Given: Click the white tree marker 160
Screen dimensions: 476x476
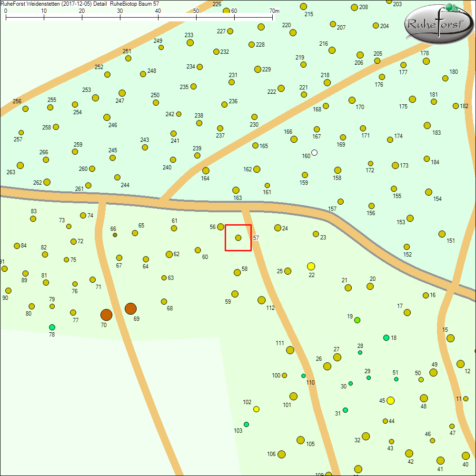Looking at the screenshot, I should pyautogui.click(x=314, y=153).
